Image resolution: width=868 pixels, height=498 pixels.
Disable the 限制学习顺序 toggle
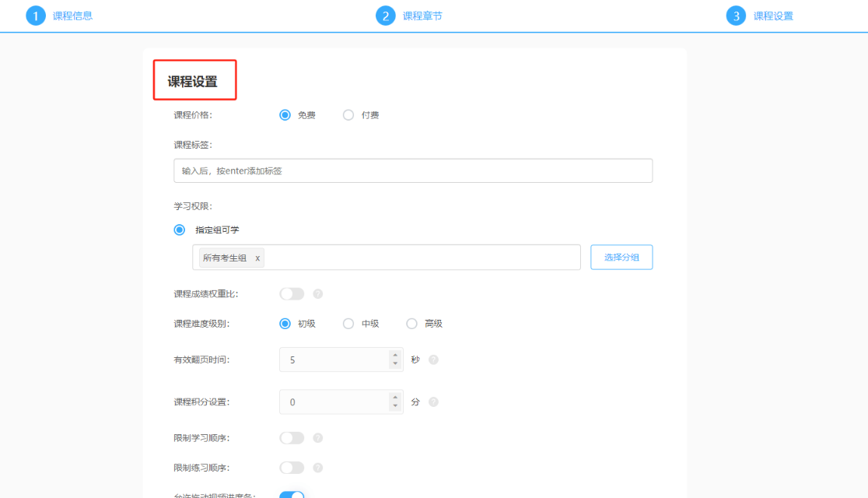pos(292,437)
